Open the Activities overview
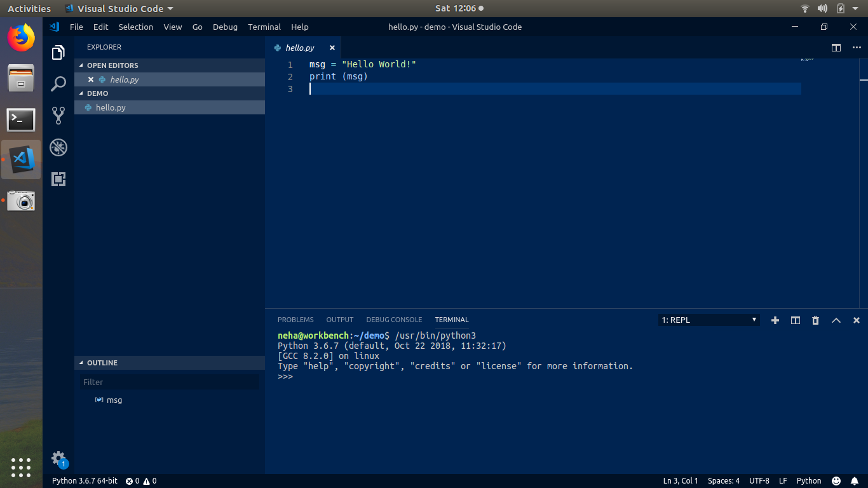 tap(29, 9)
